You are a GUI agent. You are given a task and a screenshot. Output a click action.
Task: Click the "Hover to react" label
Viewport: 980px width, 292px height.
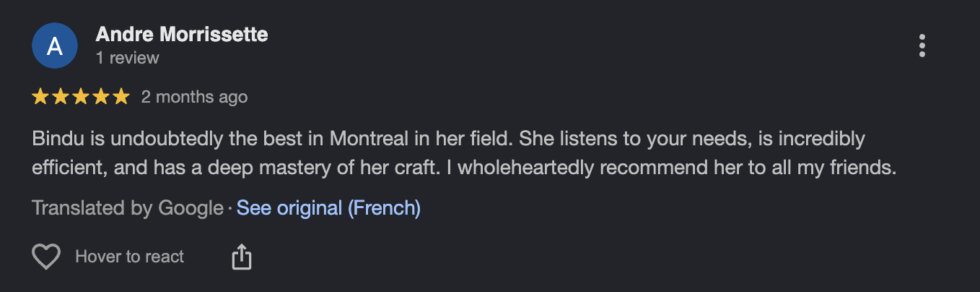tap(129, 257)
